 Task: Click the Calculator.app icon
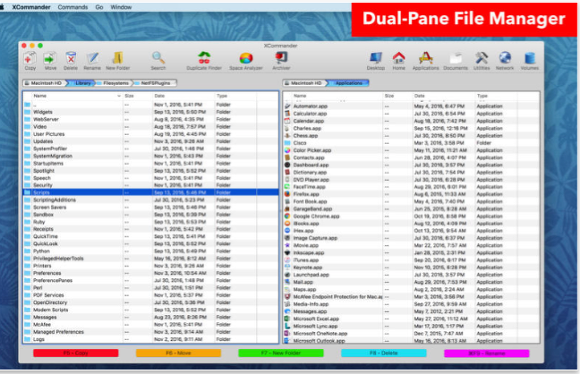[287, 114]
